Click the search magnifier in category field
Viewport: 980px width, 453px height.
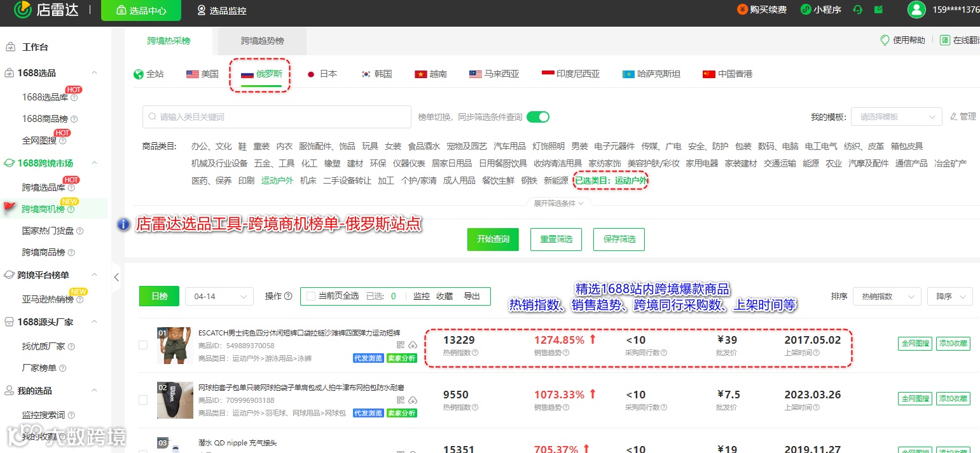tap(153, 117)
